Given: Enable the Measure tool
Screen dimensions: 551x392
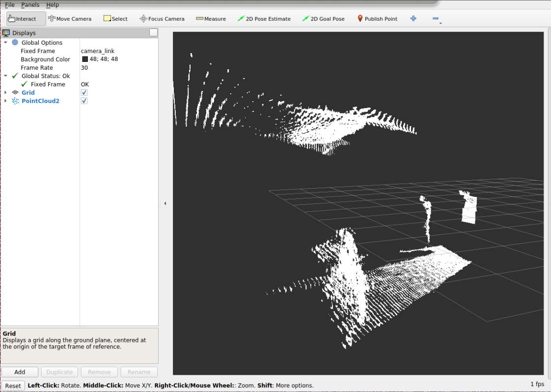Looking at the screenshot, I should click(x=211, y=19).
